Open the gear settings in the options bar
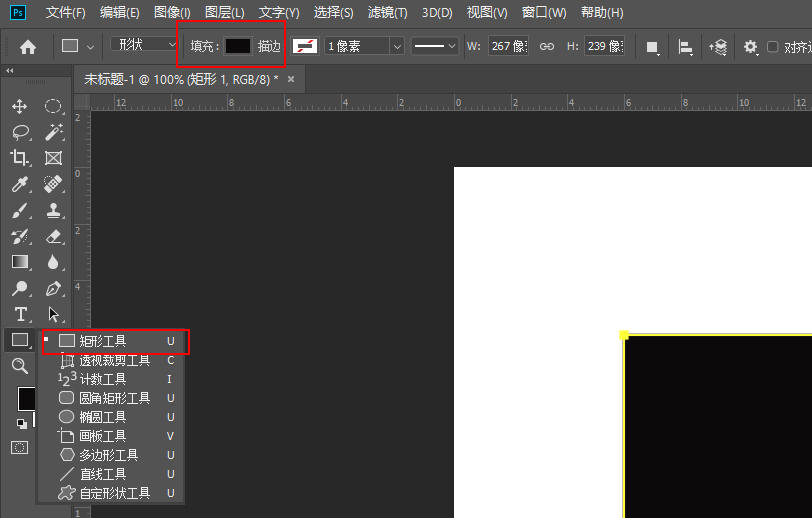The width and height of the screenshot is (812, 518). (750, 47)
